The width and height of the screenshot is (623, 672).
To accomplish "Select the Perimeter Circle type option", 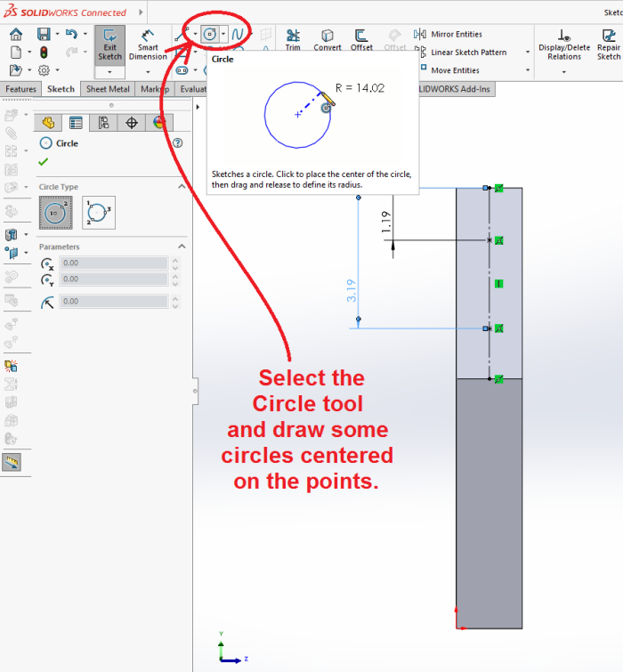I will (x=99, y=213).
